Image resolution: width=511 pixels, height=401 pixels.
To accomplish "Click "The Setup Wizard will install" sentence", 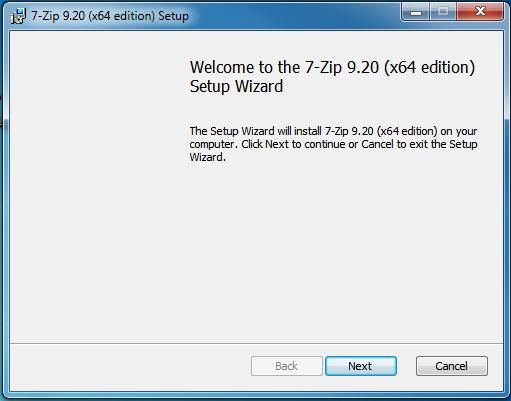I will pos(256,131).
